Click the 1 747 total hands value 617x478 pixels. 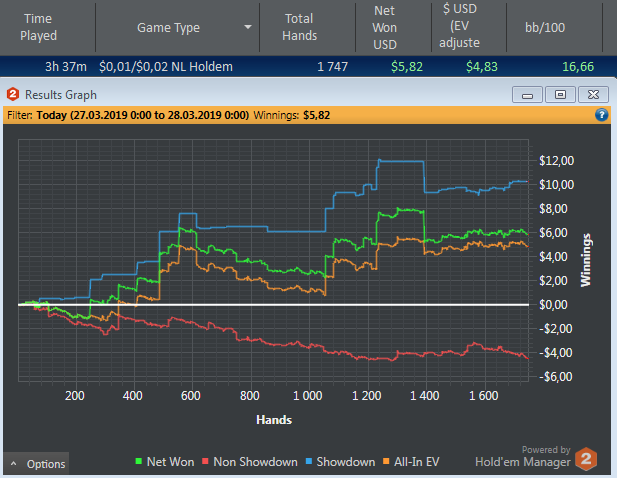333,66
